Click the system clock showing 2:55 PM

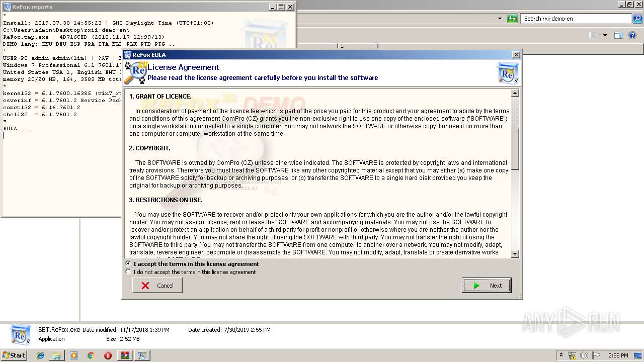click(x=618, y=355)
